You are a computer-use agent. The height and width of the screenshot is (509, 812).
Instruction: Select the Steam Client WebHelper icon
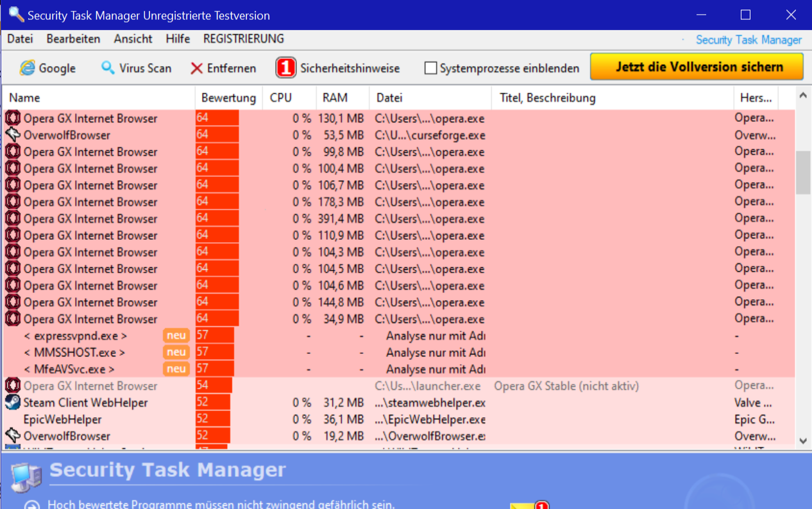click(13, 403)
